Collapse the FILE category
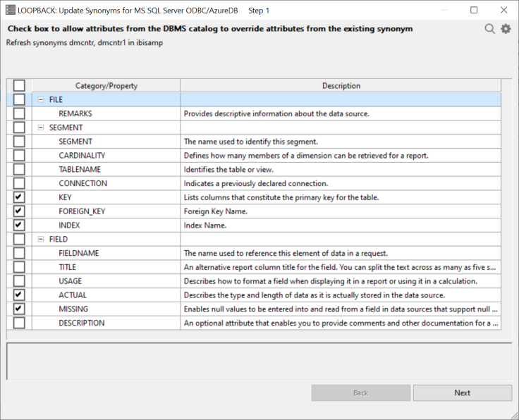The height and width of the screenshot is (420, 519). pos(41,100)
